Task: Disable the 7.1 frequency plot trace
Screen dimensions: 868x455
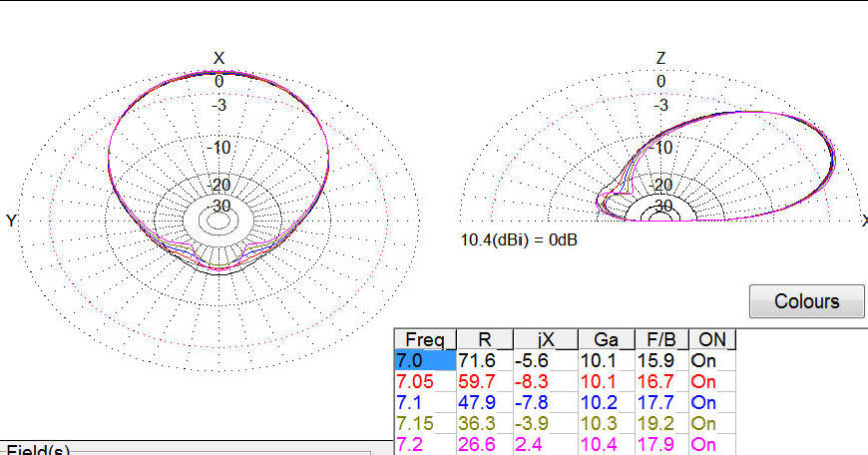Action: point(709,402)
